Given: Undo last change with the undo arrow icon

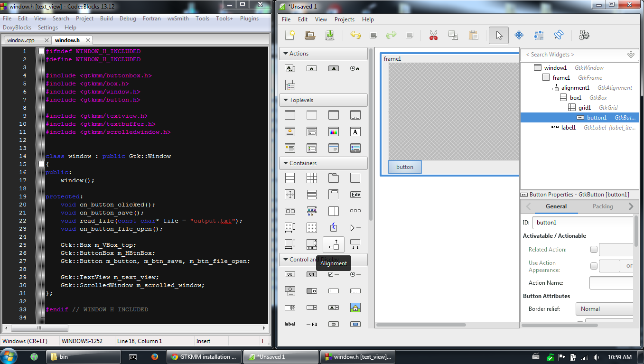Looking at the screenshot, I should (355, 35).
